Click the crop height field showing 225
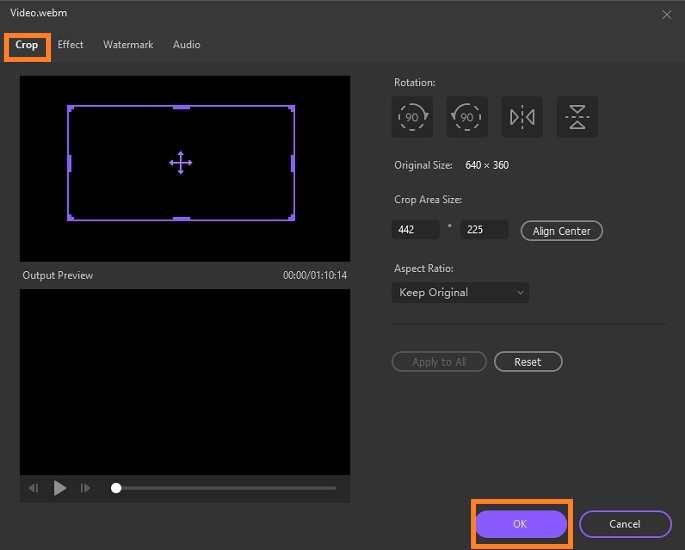Screen dimensions: 685x550 (x=484, y=229)
